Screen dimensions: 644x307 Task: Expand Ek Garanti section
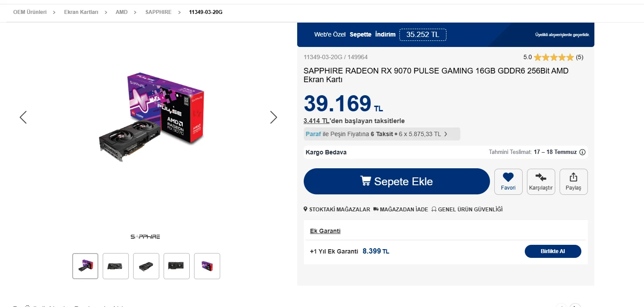click(325, 231)
